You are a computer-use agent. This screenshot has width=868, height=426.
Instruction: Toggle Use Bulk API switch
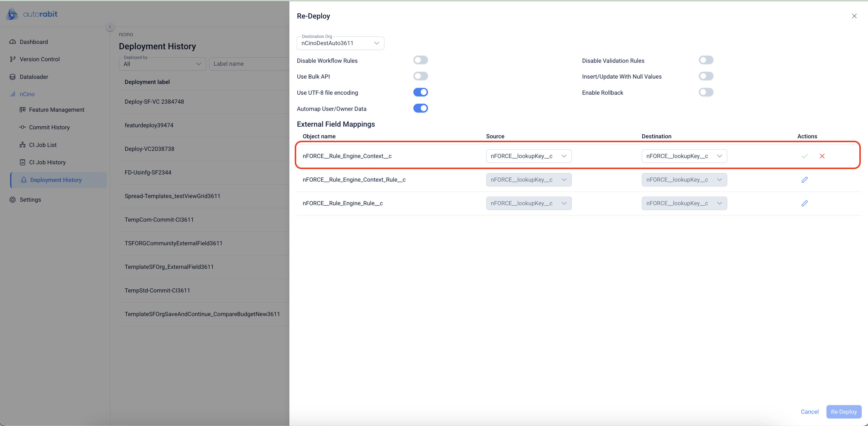click(420, 76)
